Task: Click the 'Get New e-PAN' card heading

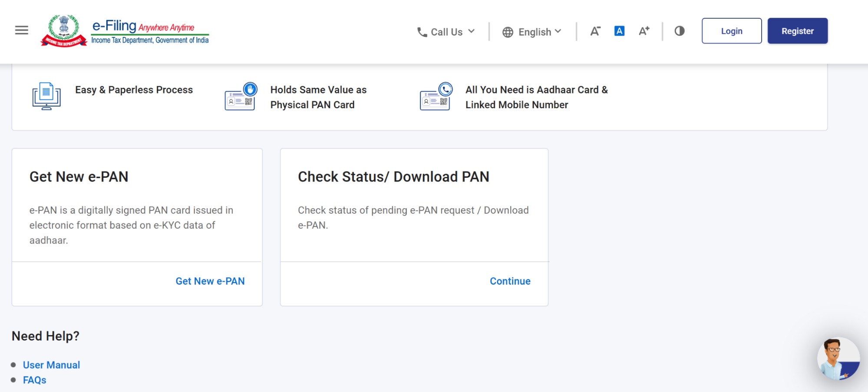Action: pos(79,177)
